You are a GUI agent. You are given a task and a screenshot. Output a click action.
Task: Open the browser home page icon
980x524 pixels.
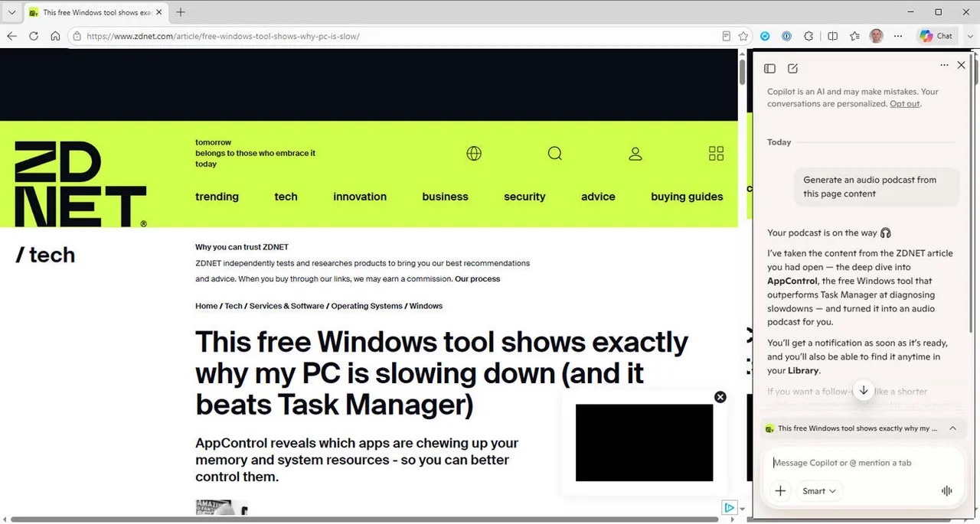[55, 36]
